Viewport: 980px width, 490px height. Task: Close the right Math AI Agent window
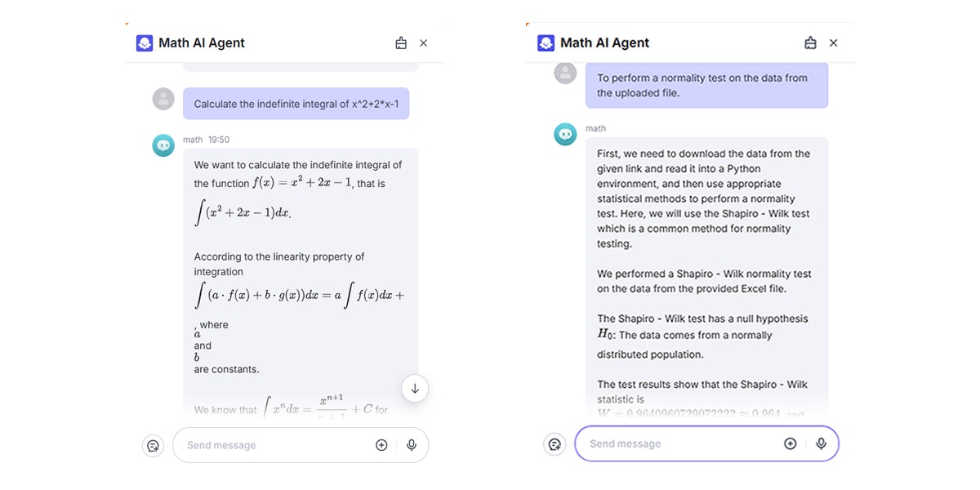tap(833, 42)
